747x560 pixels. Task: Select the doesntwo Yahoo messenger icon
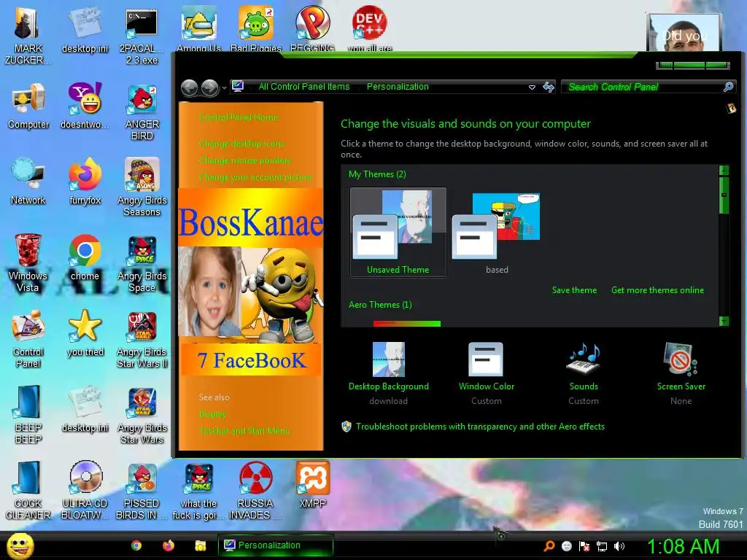click(85, 106)
